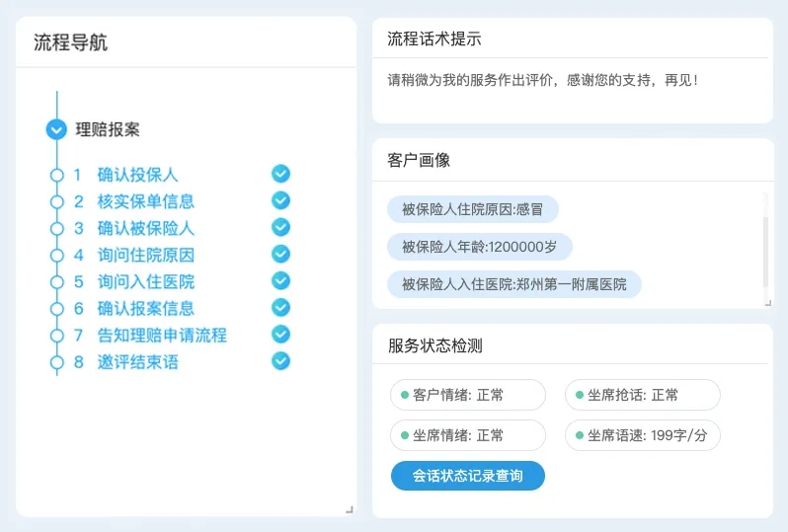
Task: Click checkmark icon beside 告知理赔申请流程
Action: pos(280,334)
